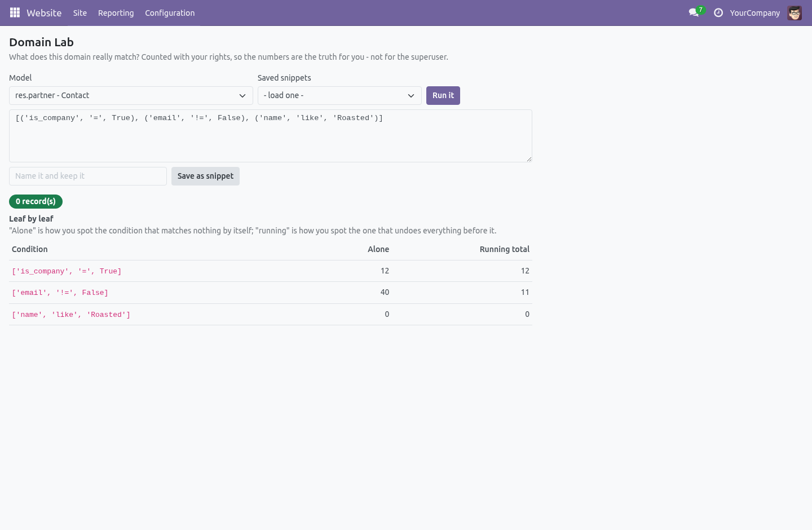Focus the domain expression text area
The image size is (812, 530).
[271, 136]
